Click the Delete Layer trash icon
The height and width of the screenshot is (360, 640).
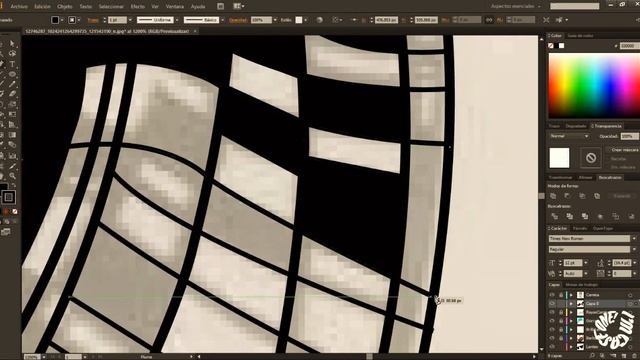click(x=634, y=356)
